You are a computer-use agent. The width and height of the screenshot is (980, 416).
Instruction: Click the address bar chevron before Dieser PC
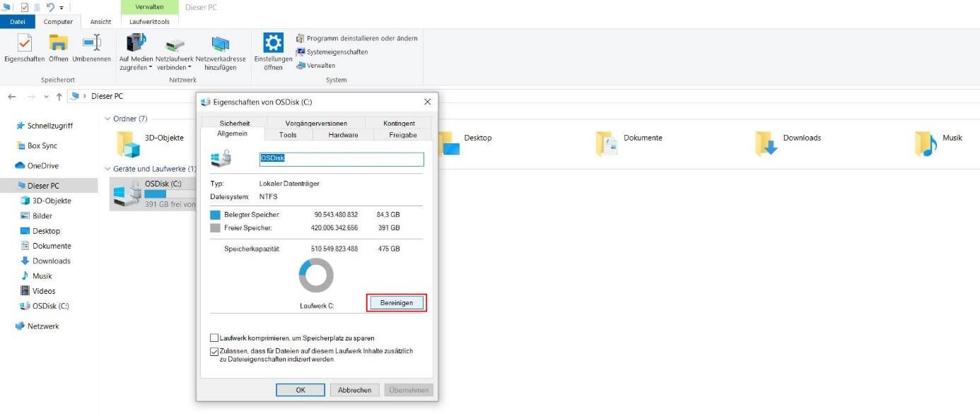[x=85, y=96]
